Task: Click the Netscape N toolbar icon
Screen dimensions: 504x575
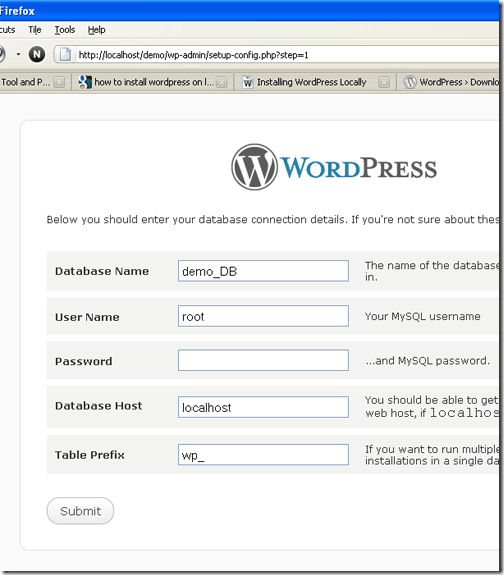Action: (37, 55)
